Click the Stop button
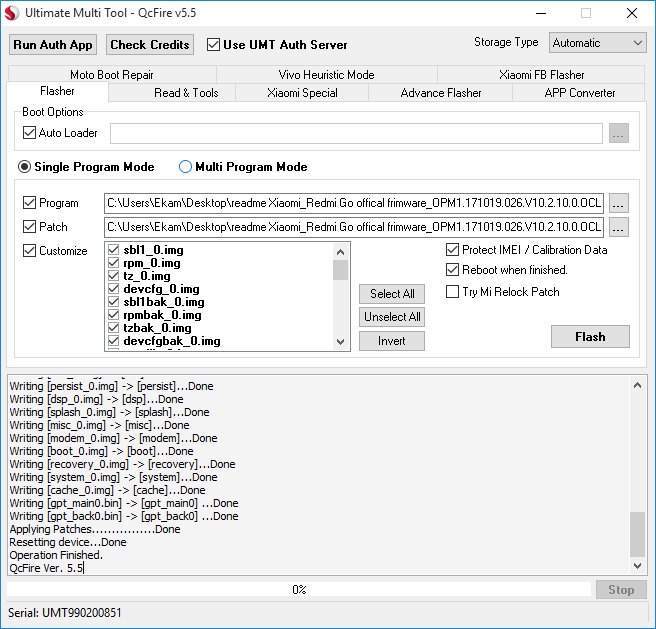 click(621, 590)
